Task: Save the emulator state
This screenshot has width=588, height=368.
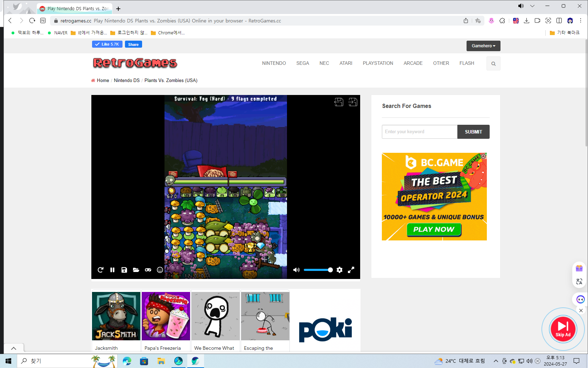Action: (x=124, y=270)
